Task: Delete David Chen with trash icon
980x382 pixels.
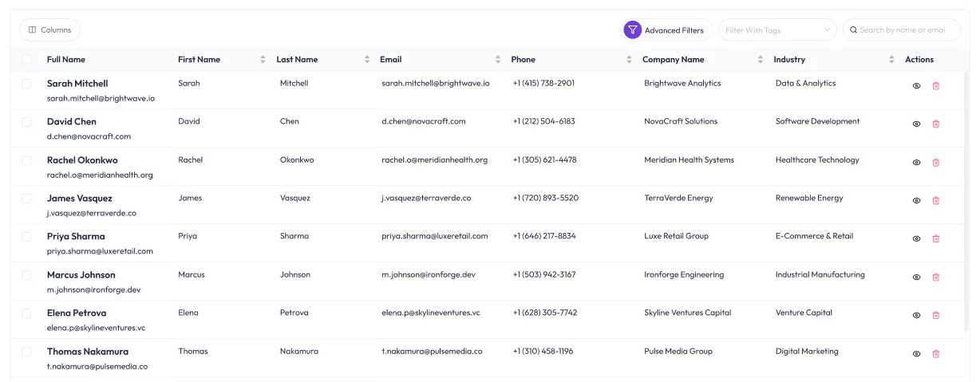Action: tap(936, 124)
